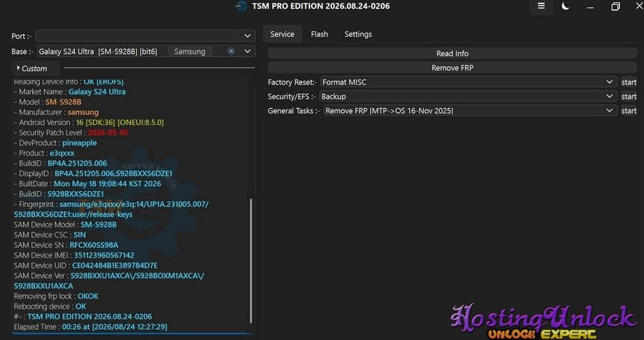The width and height of the screenshot is (644, 340).
Task: Open the Security/EFS Backup dropdown
Action: coord(469,97)
